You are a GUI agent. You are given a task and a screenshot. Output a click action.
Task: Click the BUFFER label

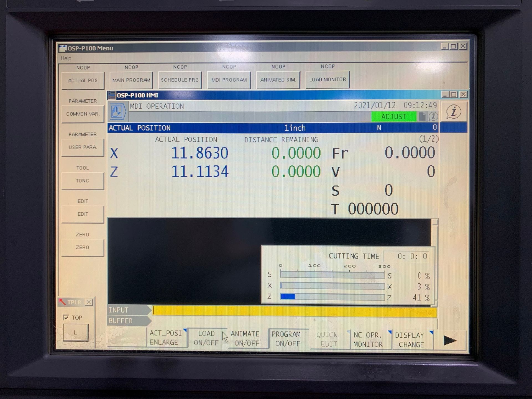tap(121, 321)
